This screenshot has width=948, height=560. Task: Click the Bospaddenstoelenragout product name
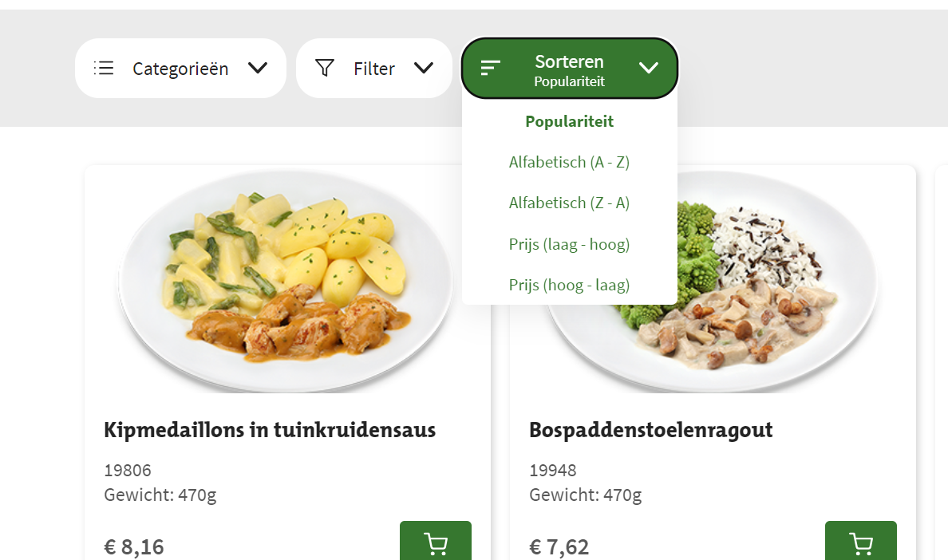pos(650,429)
